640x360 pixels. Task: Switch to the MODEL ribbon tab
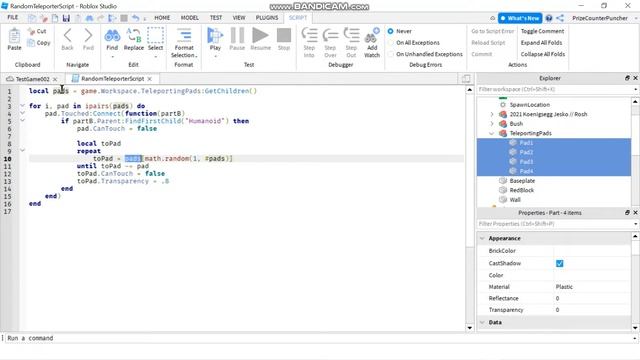click(x=190, y=18)
